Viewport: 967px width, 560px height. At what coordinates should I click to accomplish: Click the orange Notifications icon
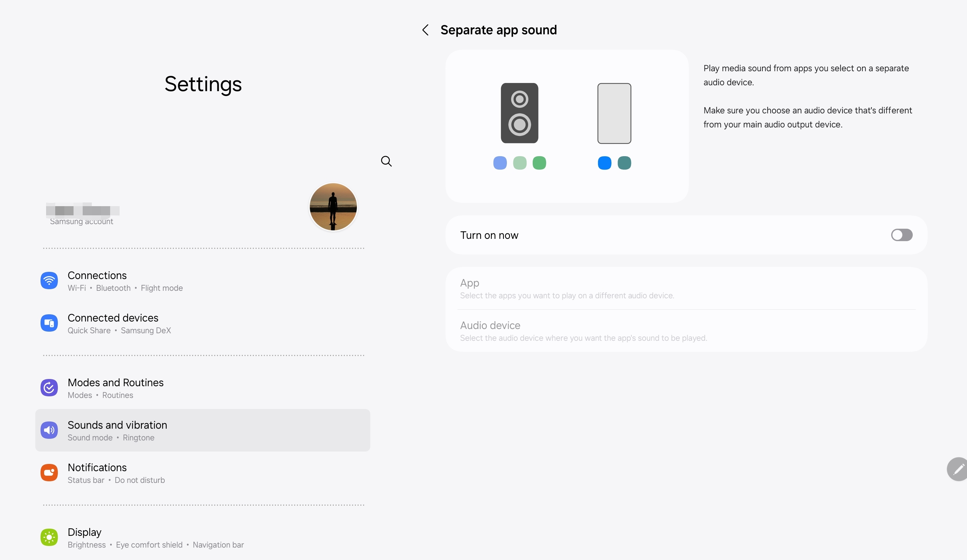tap(49, 472)
